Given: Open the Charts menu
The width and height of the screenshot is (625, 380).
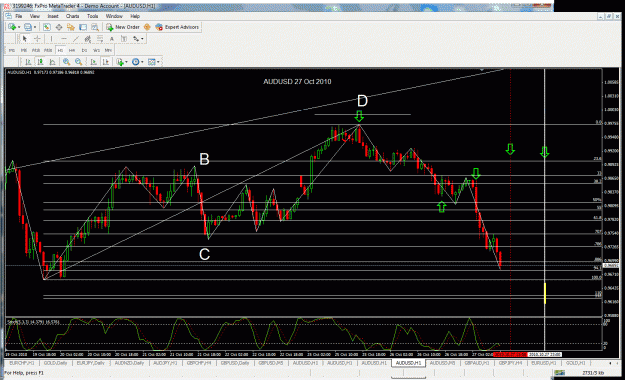Looking at the screenshot, I should [x=73, y=16].
